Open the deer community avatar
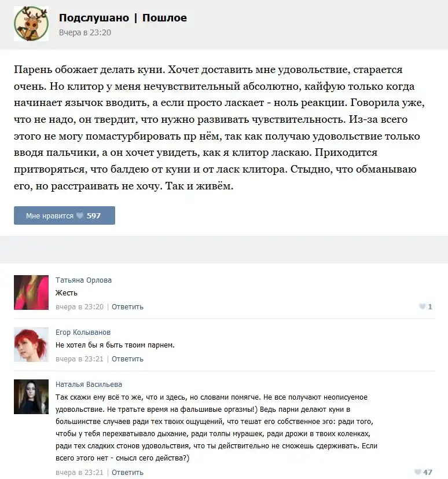Viewport: 448px width, 479px height. [31, 24]
